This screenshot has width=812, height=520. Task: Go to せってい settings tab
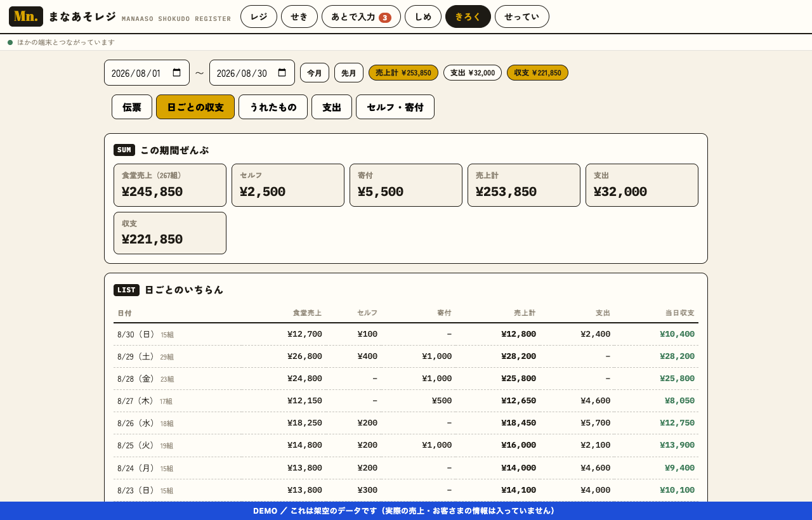[522, 16]
